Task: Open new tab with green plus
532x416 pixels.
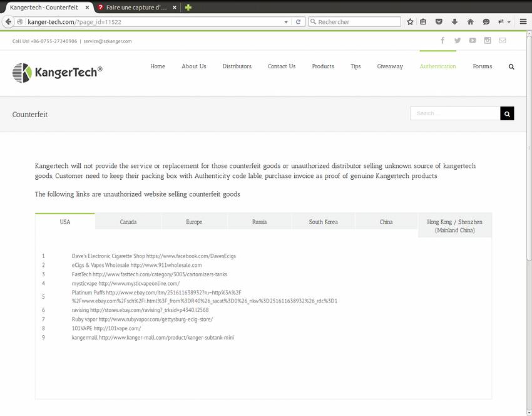Action: click(x=188, y=7)
